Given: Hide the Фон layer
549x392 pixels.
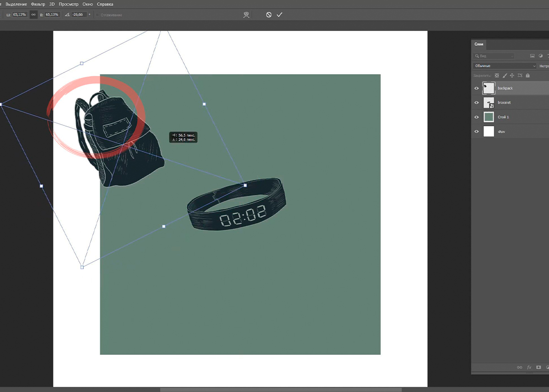Looking at the screenshot, I should [477, 132].
